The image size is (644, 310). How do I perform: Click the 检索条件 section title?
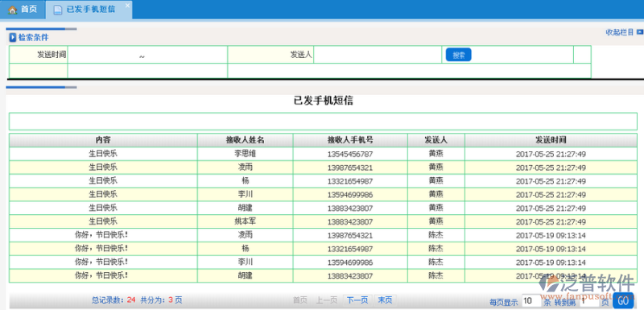(x=33, y=37)
